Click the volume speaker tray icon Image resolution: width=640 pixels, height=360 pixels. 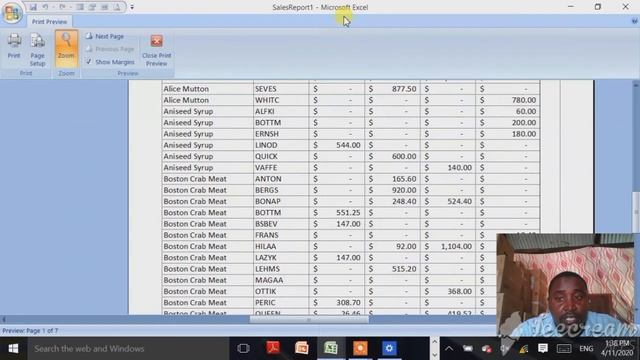(505, 349)
